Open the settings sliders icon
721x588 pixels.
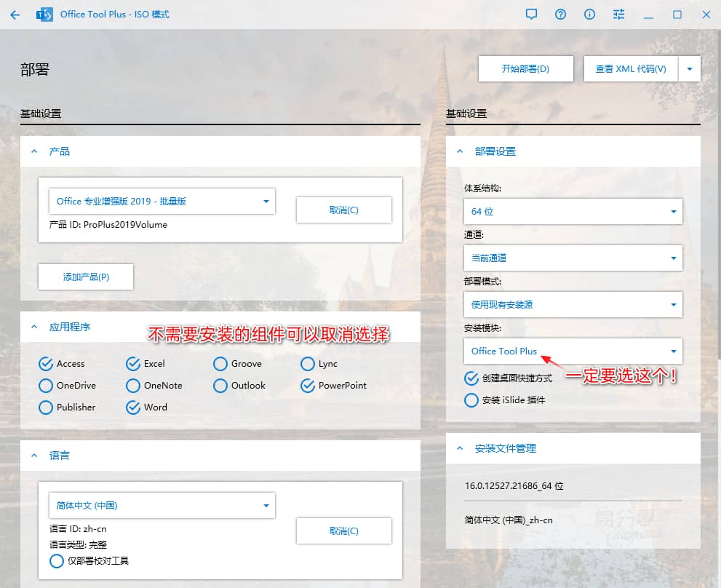pyautogui.click(x=618, y=15)
